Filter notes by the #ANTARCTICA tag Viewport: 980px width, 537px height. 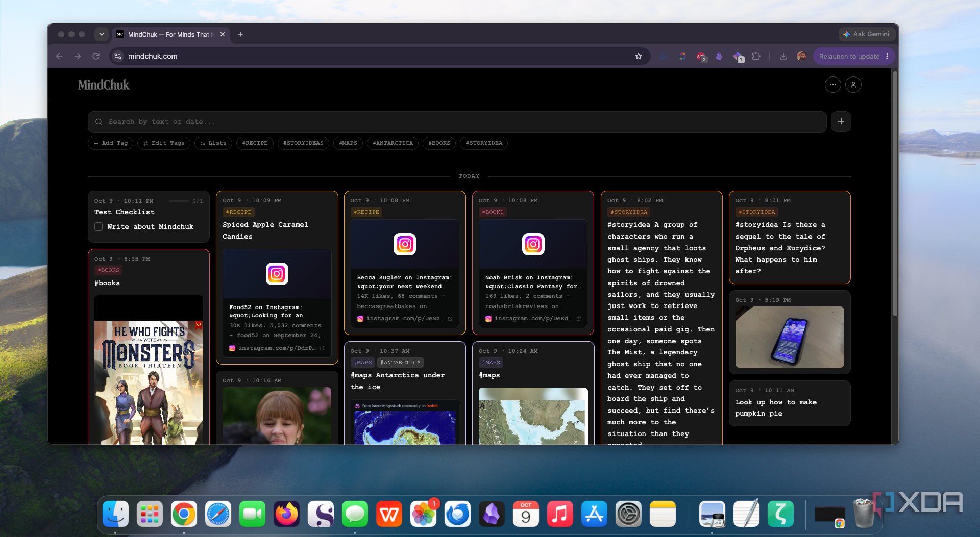click(393, 143)
